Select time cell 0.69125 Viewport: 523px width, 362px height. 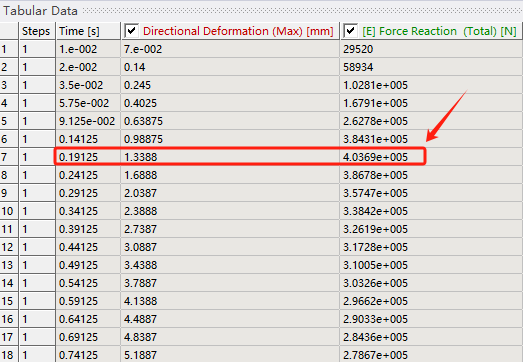[88, 338]
